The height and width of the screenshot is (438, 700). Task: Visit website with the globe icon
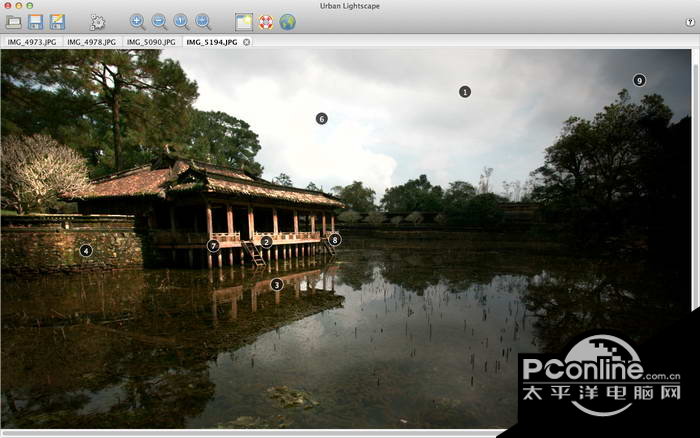point(288,22)
